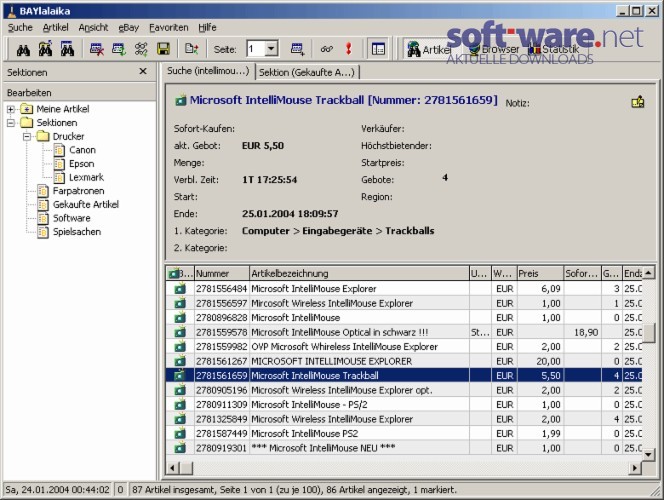664x500 pixels.
Task: Click the icon column header of the list
Action: (x=180, y=273)
